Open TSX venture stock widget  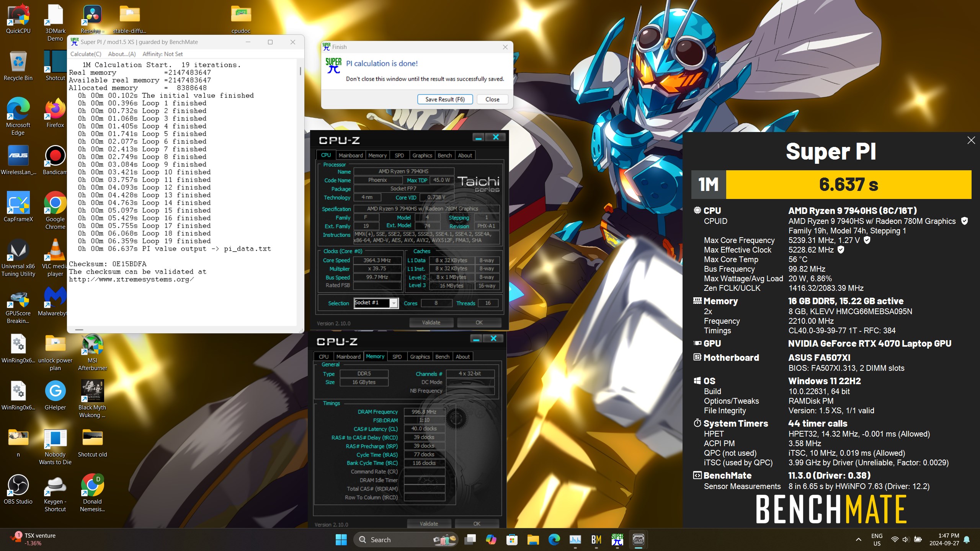[33, 540]
